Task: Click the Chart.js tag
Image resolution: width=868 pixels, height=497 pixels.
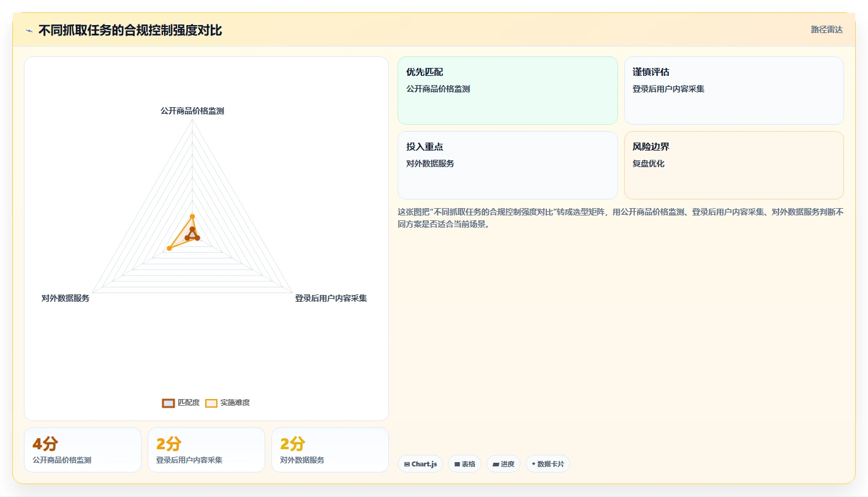Action: coord(420,464)
